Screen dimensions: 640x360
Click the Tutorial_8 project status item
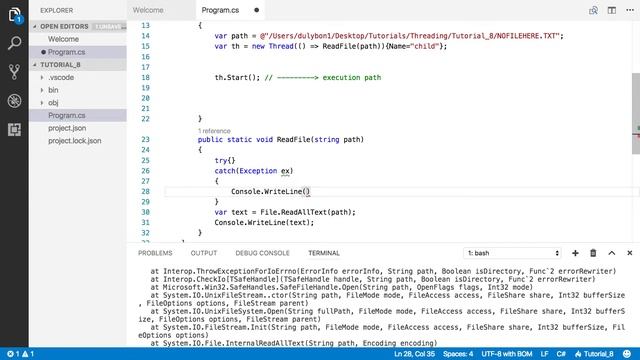pyautogui.click(x=594, y=354)
